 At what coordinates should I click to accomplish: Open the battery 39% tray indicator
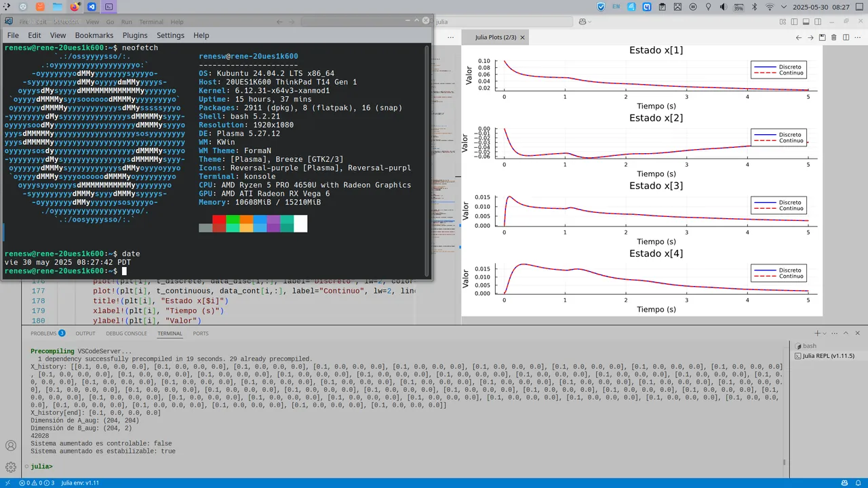tap(739, 7)
